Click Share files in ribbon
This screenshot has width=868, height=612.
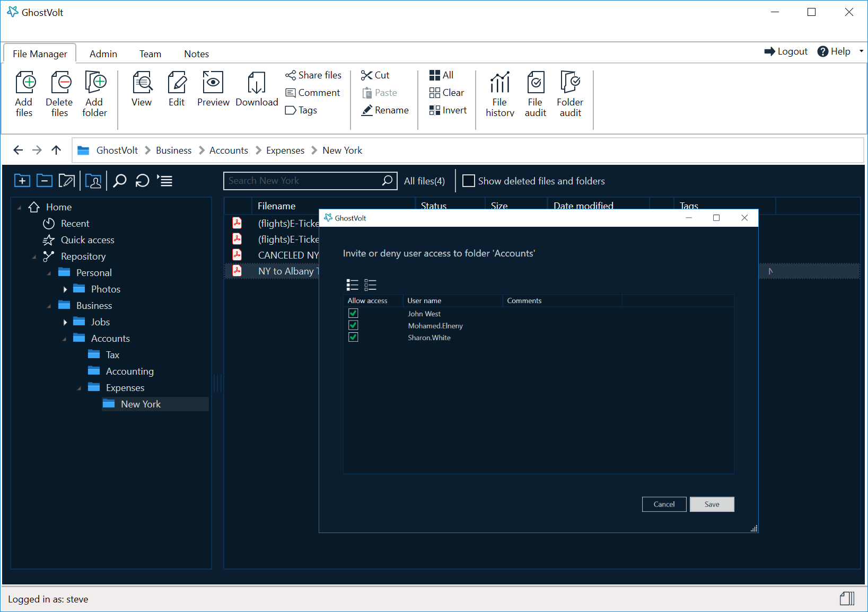pos(313,75)
